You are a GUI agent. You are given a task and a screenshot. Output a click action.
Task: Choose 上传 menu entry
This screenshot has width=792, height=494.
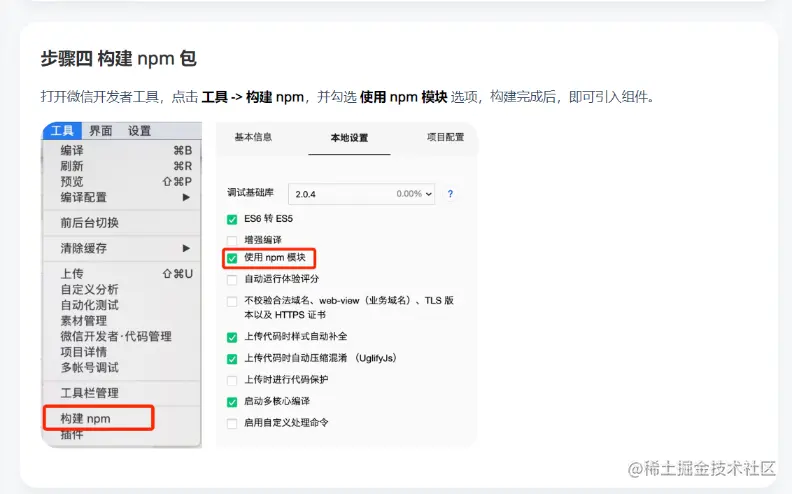pyautogui.click(x=122, y=274)
